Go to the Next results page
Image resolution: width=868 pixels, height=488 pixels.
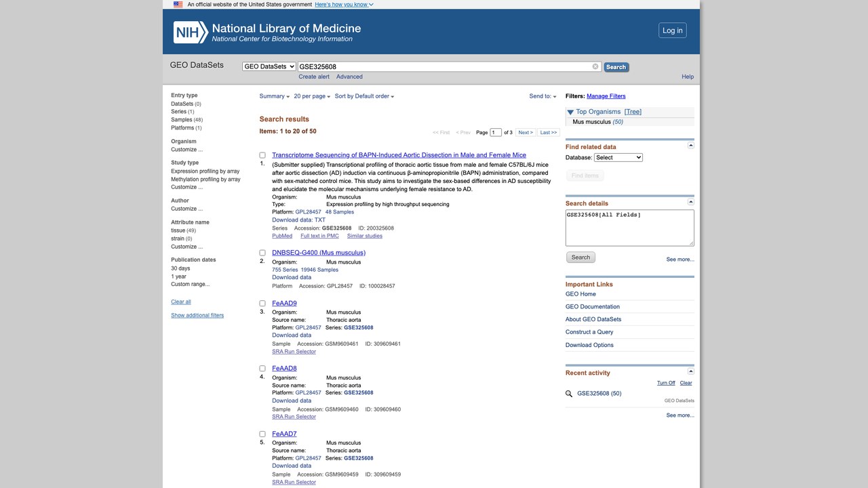tap(526, 133)
